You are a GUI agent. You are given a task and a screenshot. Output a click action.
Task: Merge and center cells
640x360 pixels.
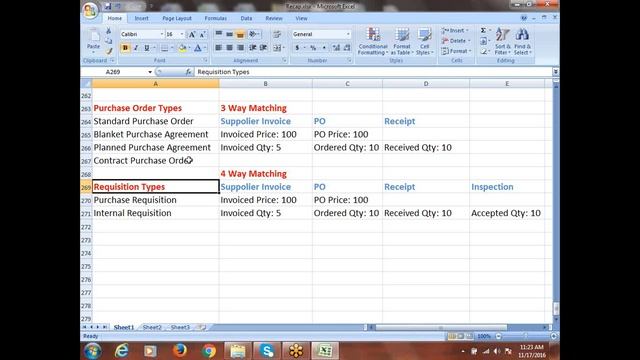(277, 48)
